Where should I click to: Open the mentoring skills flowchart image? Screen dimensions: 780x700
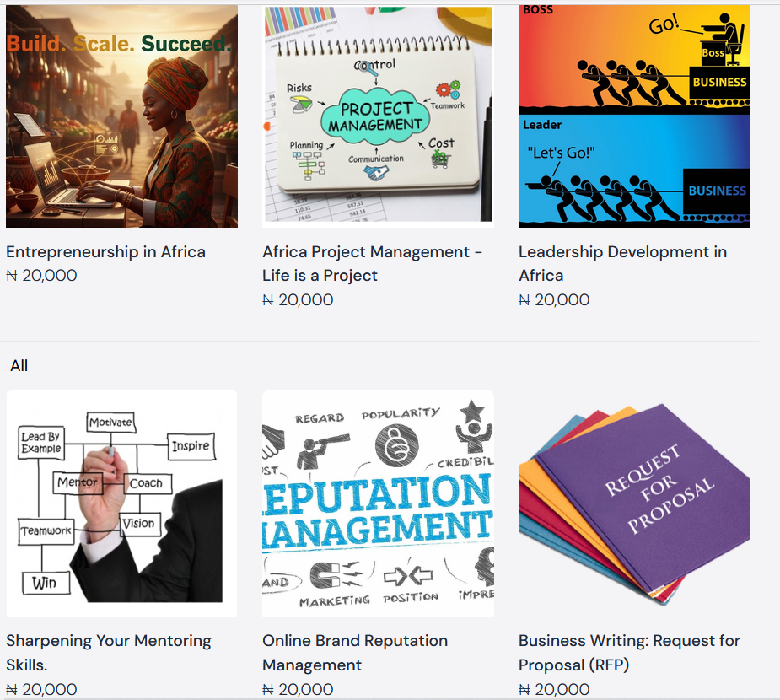[122, 503]
